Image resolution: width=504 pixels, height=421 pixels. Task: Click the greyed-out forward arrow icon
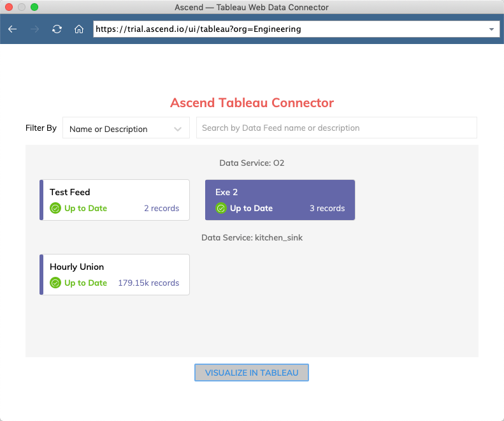coord(34,29)
